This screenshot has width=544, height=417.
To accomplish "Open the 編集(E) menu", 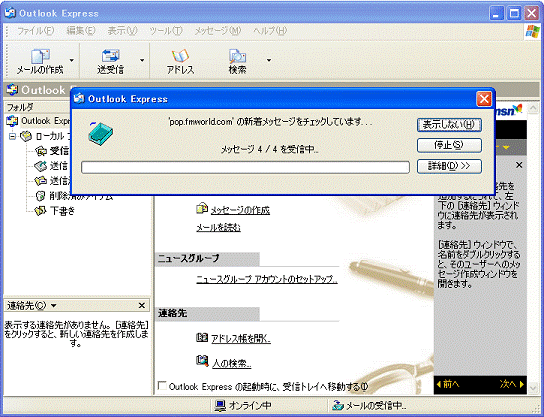I will 81,31.
